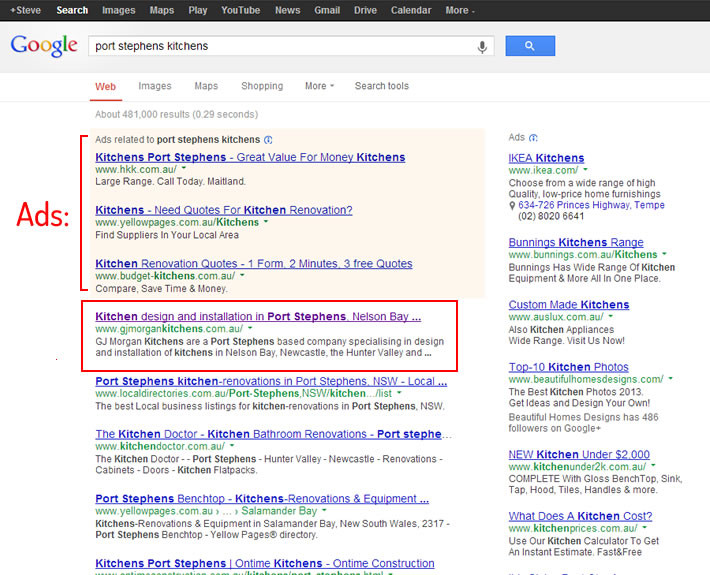Open 'Port Stephens kitchen-renovations' Local result
This screenshot has height=575, width=710.
point(271,381)
